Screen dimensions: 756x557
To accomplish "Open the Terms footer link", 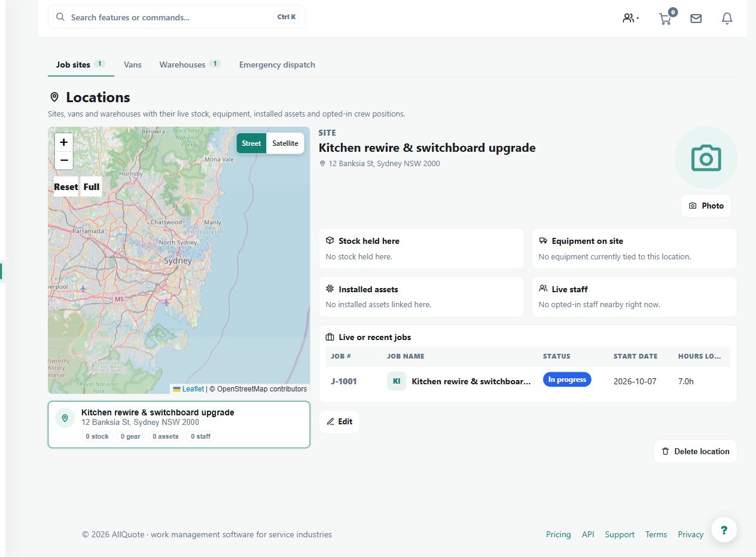I will tap(656, 534).
